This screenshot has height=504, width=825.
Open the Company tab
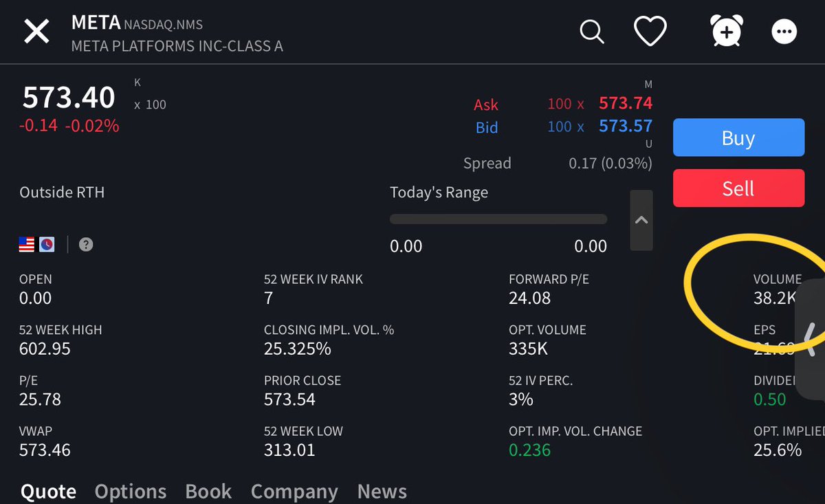(x=294, y=491)
